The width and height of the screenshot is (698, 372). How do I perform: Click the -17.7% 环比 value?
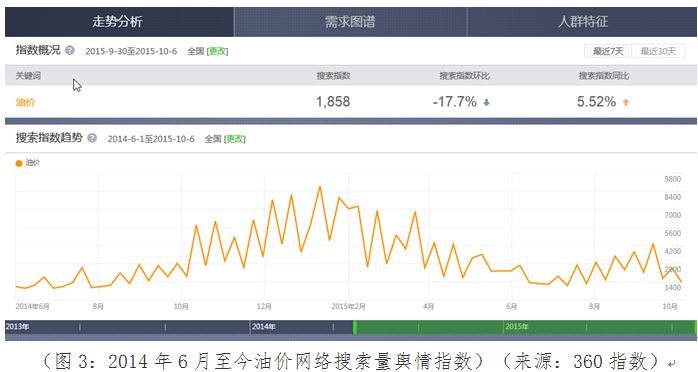(x=455, y=102)
